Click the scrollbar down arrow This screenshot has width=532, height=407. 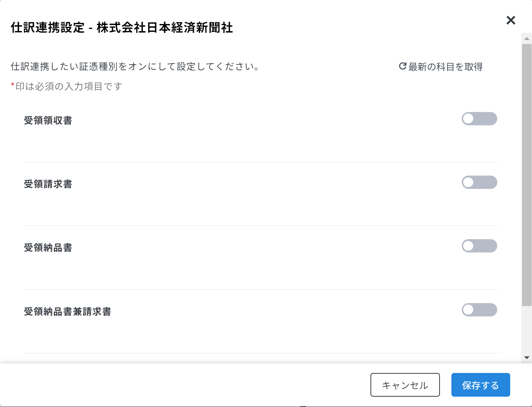527,357
